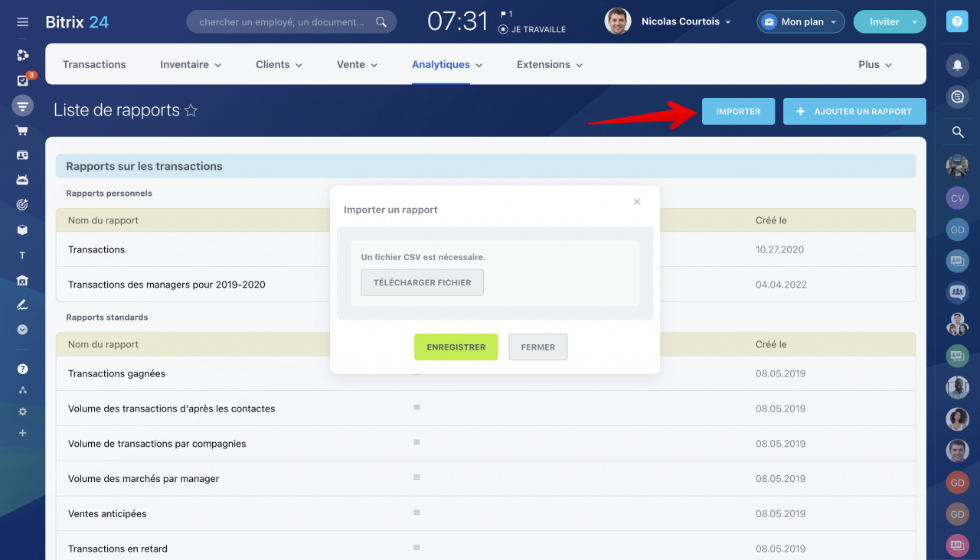Image resolution: width=980 pixels, height=560 pixels.
Task: Open Transactions en retard report
Action: [118, 549]
